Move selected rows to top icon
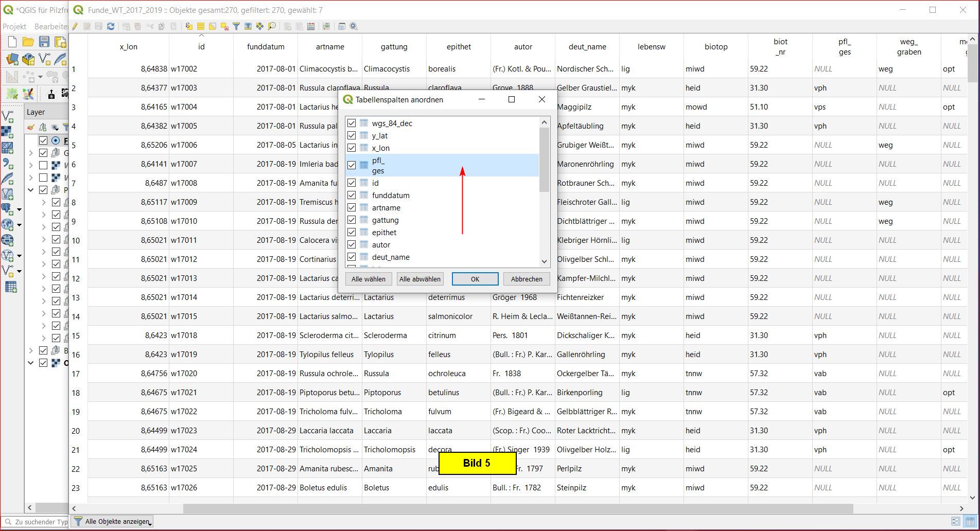980x531 pixels. tap(248, 26)
